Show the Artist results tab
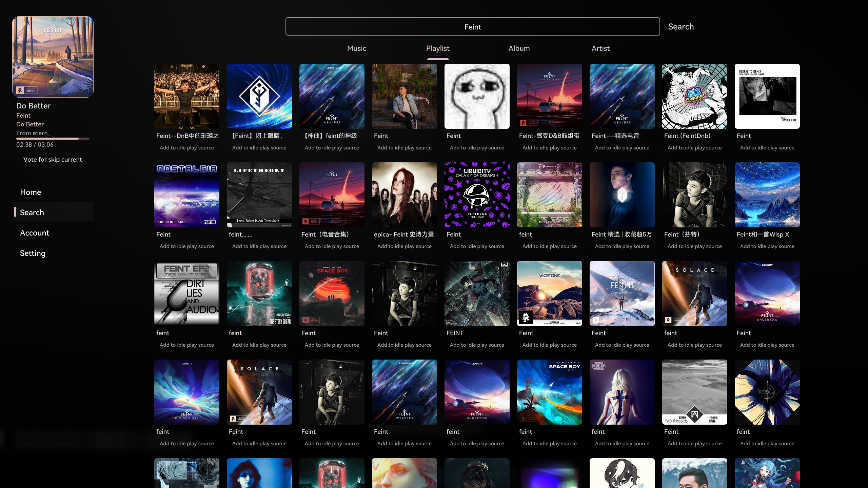This screenshot has height=488, width=868. pyautogui.click(x=600, y=48)
